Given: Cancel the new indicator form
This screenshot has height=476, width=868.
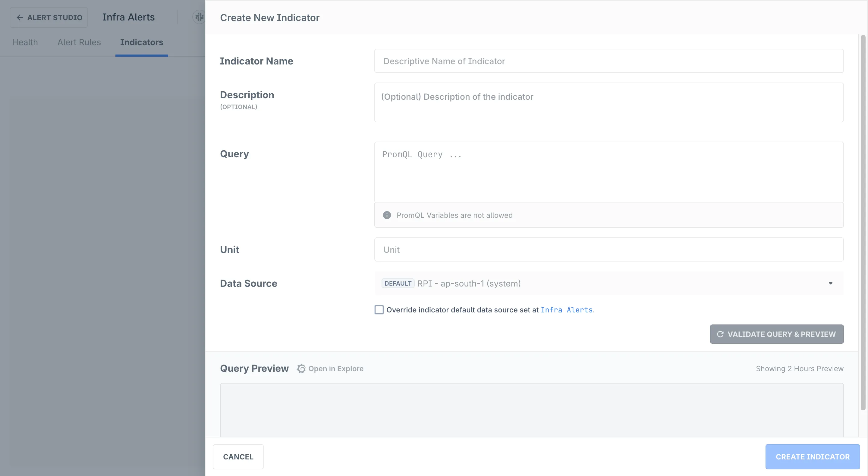Looking at the screenshot, I should click(x=238, y=457).
